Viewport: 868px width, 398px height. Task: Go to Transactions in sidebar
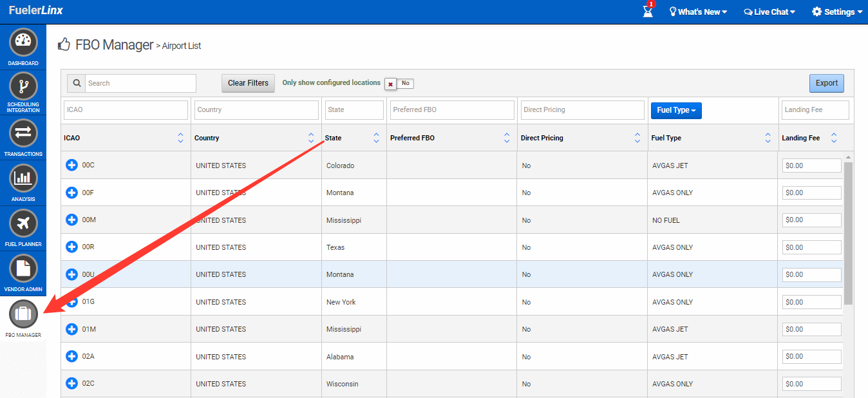[x=23, y=134]
